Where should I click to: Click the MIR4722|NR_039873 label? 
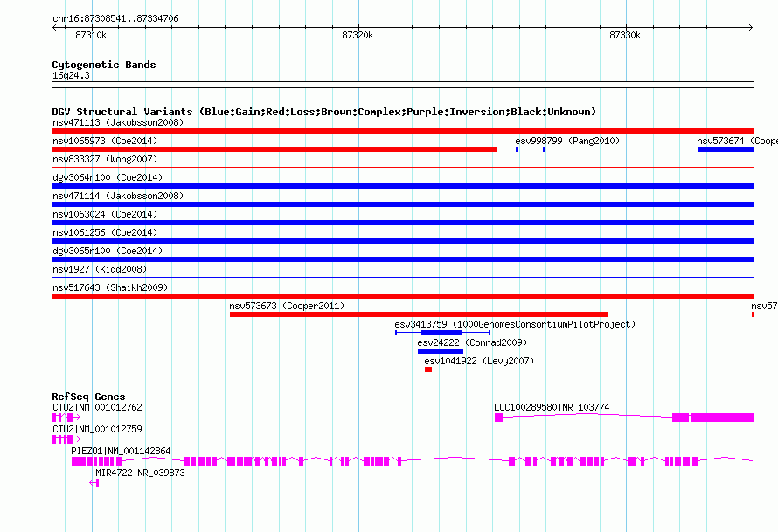pos(141,473)
